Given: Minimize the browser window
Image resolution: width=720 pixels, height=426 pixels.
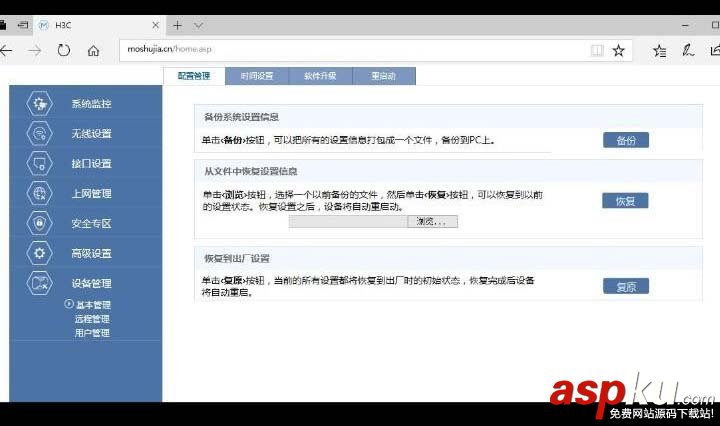Looking at the screenshot, I should 685,26.
